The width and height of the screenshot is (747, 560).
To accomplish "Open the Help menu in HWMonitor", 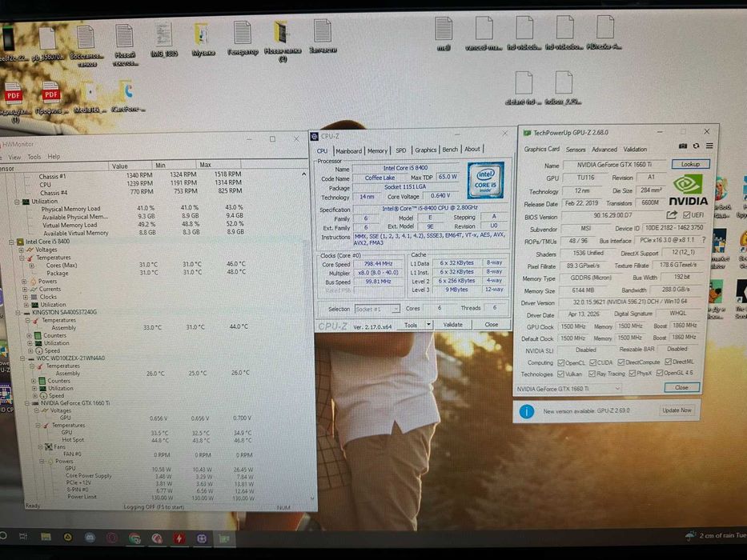I will [x=54, y=156].
